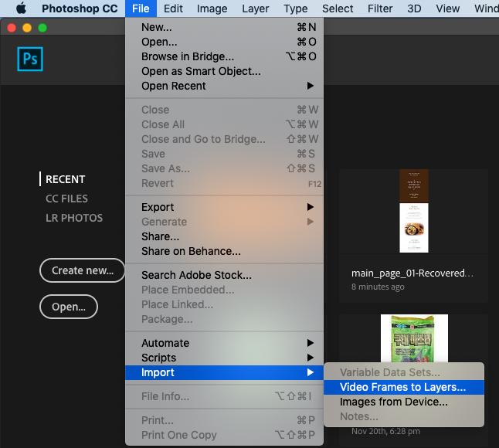Screen dimensions: 499x448
Task: Select Search Adobe Stock...
Action: point(224,275)
